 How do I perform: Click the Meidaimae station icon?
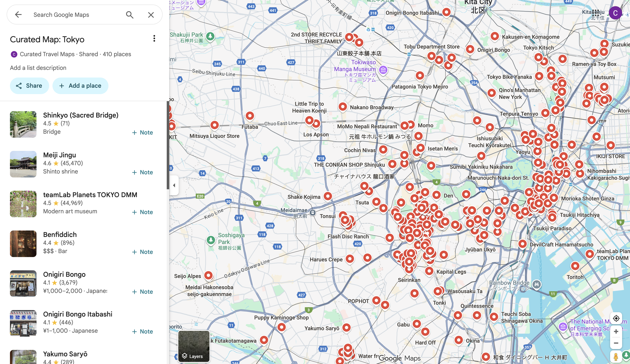[313, 213]
